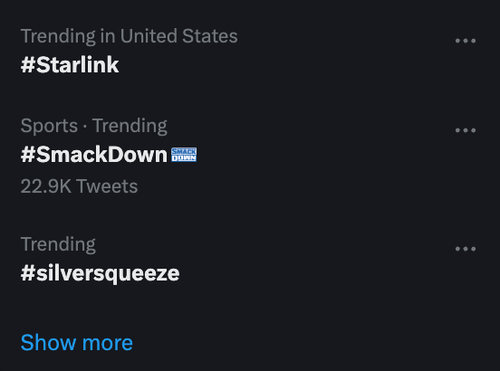Open more options for the #Starlink trend
This screenshot has width=500, height=371.
[x=465, y=41]
